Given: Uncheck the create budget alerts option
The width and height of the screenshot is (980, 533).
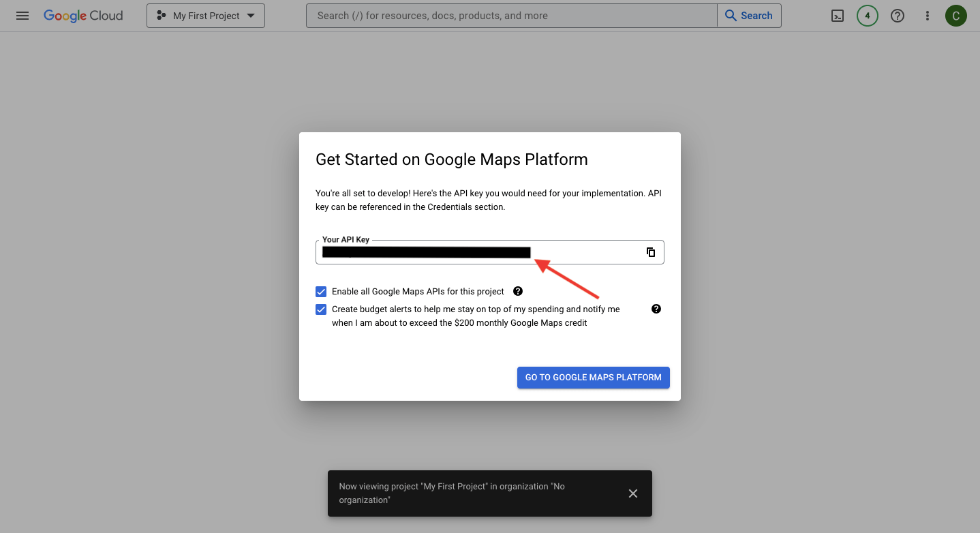Looking at the screenshot, I should [321, 309].
